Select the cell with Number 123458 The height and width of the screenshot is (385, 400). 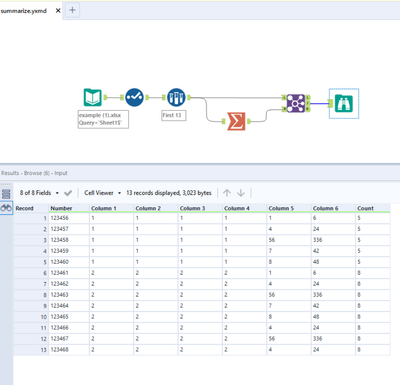pyautogui.click(x=69, y=240)
